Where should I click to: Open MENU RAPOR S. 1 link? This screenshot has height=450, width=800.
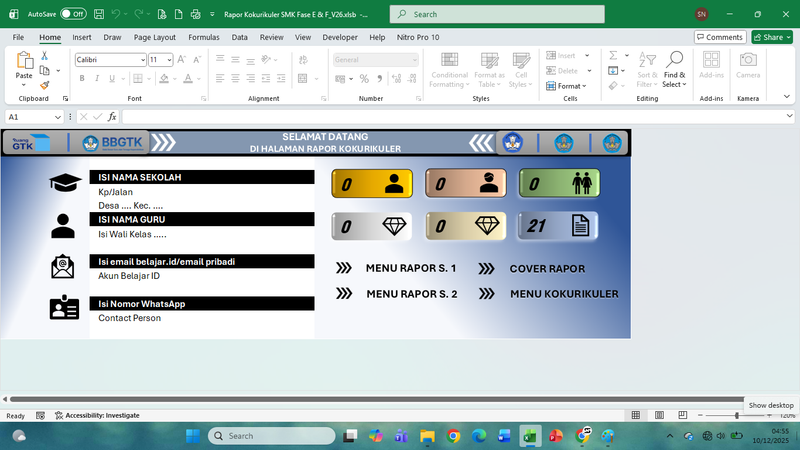pyautogui.click(x=411, y=268)
